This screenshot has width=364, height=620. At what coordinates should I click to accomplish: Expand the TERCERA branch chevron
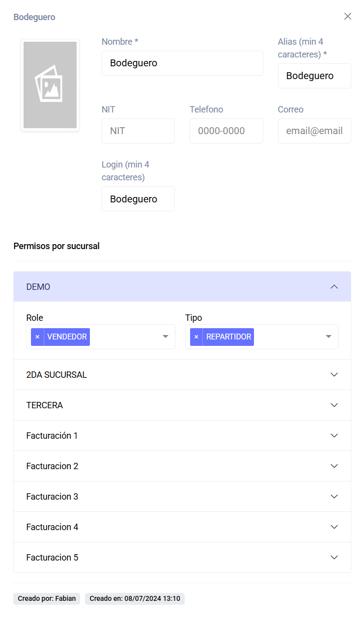click(335, 405)
